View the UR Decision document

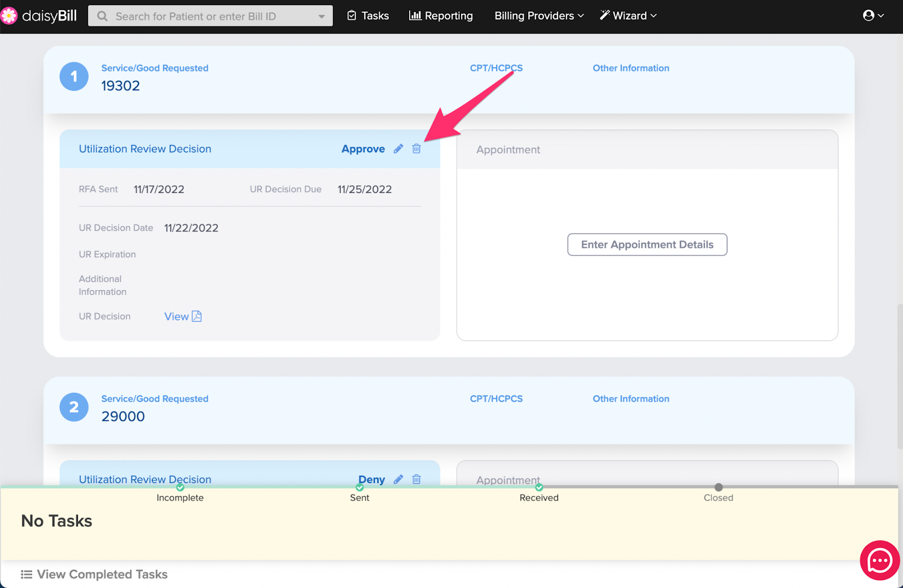pos(183,317)
